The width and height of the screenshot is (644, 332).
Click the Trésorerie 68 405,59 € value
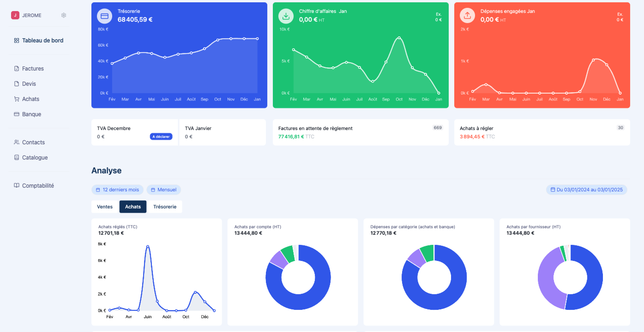(135, 19)
